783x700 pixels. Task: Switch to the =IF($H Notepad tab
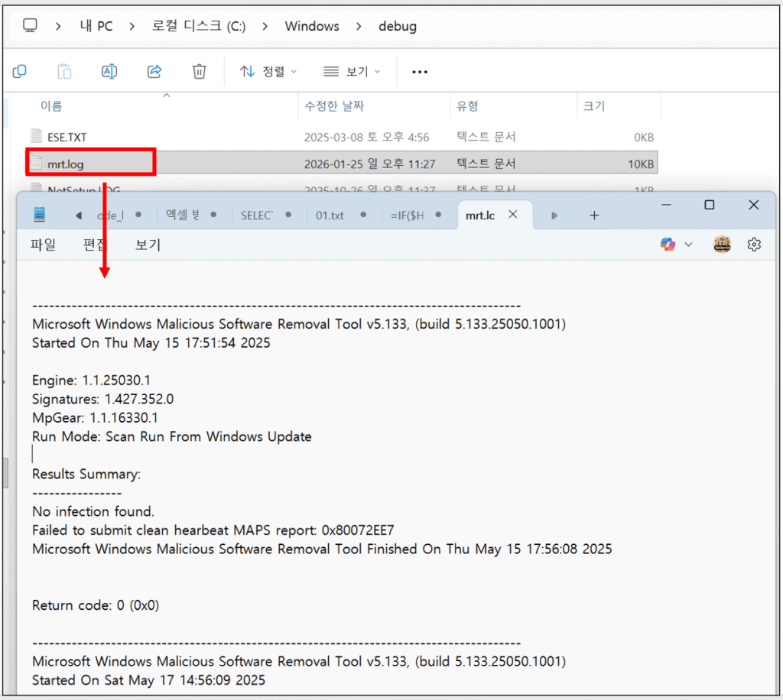[407, 215]
